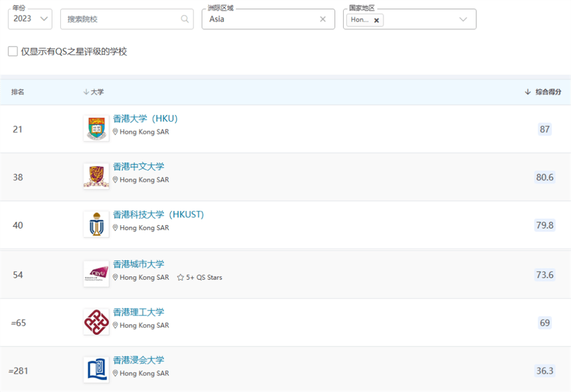Click the 排名 column header
The height and width of the screenshot is (392, 571).
(x=17, y=92)
